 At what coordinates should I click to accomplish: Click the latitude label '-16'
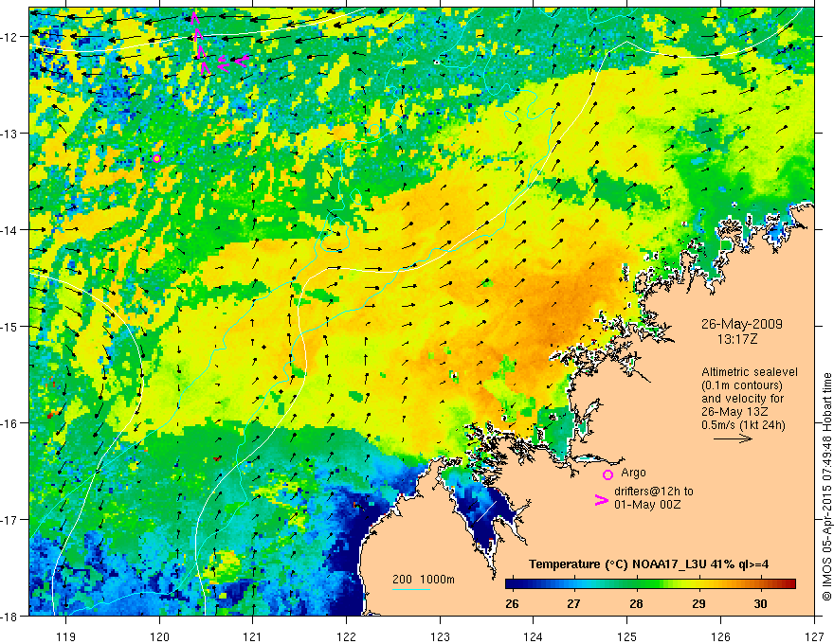pyautogui.click(x=9, y=423)
